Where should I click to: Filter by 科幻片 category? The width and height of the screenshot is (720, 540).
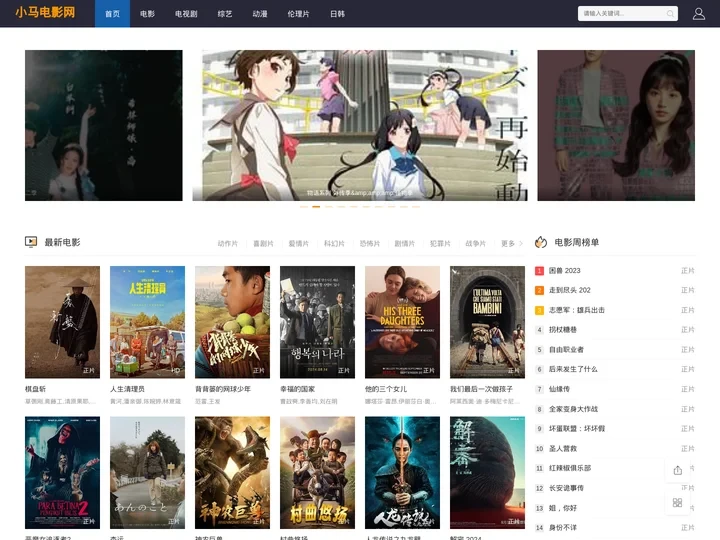(x=334, y=243)
